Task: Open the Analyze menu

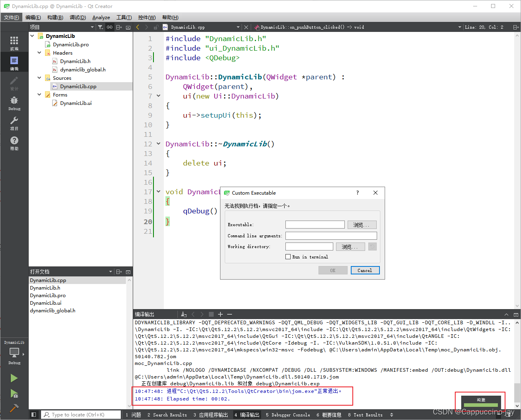Action: point(101,18)
